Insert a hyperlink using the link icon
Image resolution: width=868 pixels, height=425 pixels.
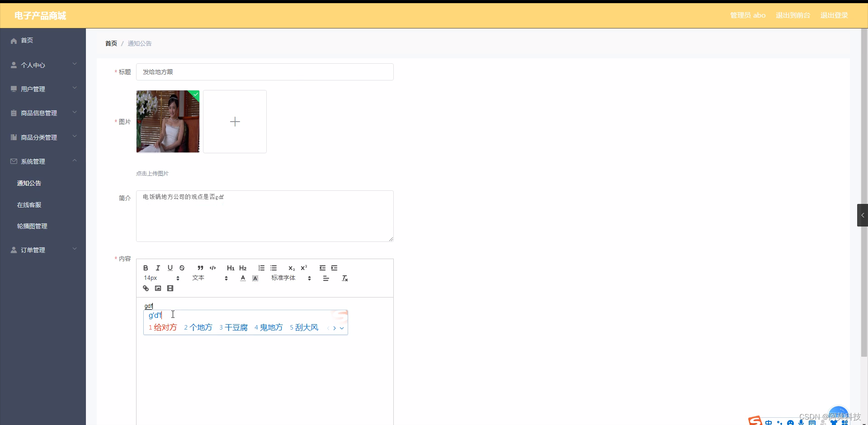click(x=145, y=288)
